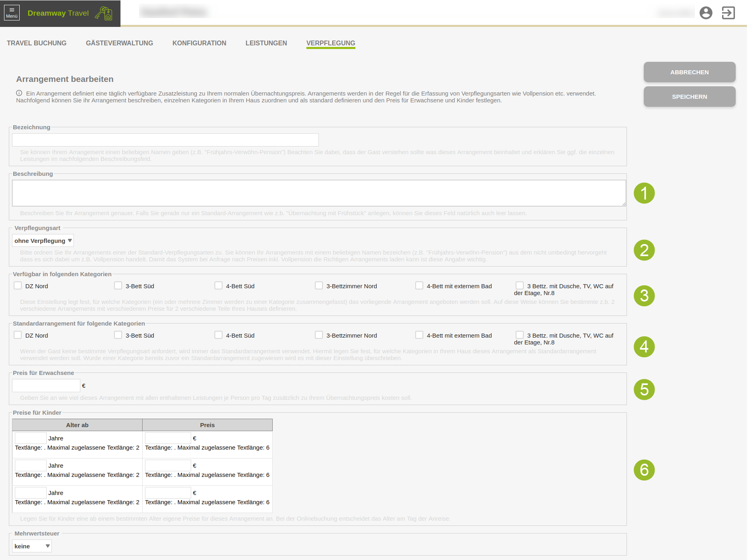Expand the Verpflegungsart dropdown
Viewport: 753px width, 560px height.
click(x=43, y=241)
